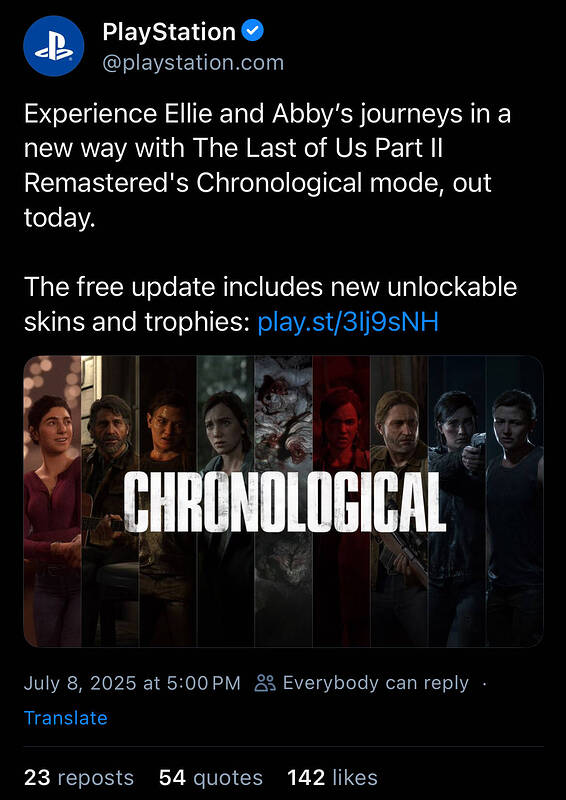Translate the post text

point(66,718)
